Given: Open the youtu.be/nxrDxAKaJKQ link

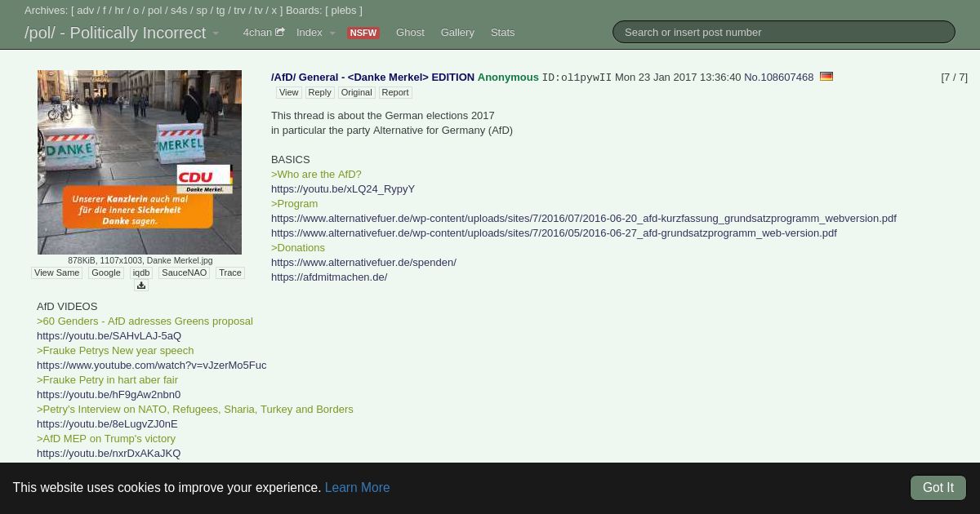Looking at the screenshot, I should pyautogui.click(x=109, y=453).
